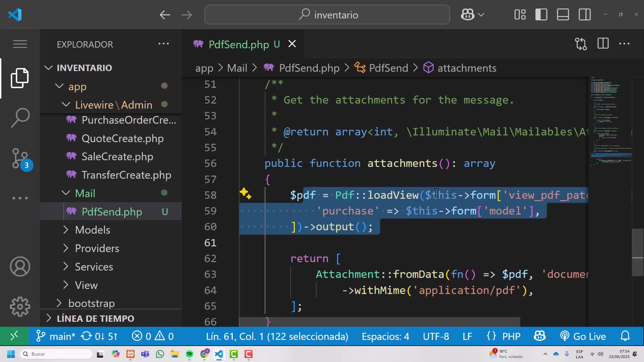
Task: Open Explorer views and more actions
Action: pyautogui.click(x=164, y=44)
